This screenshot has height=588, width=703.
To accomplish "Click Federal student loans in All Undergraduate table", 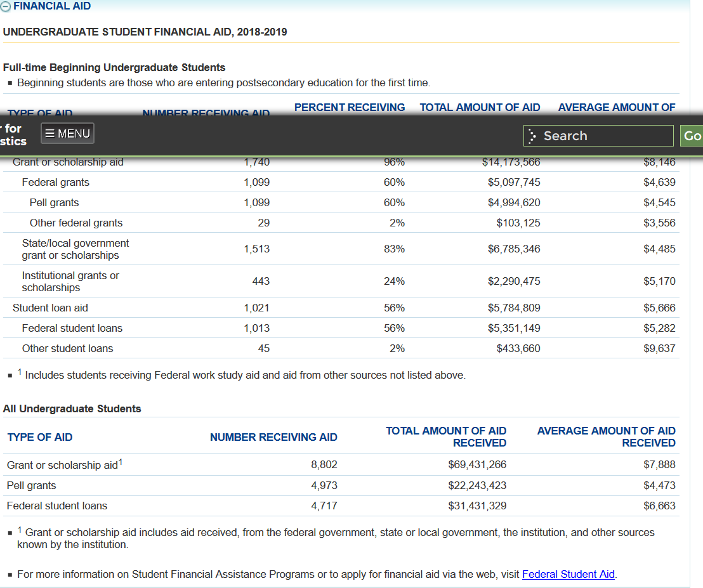I will pos(57,506).
